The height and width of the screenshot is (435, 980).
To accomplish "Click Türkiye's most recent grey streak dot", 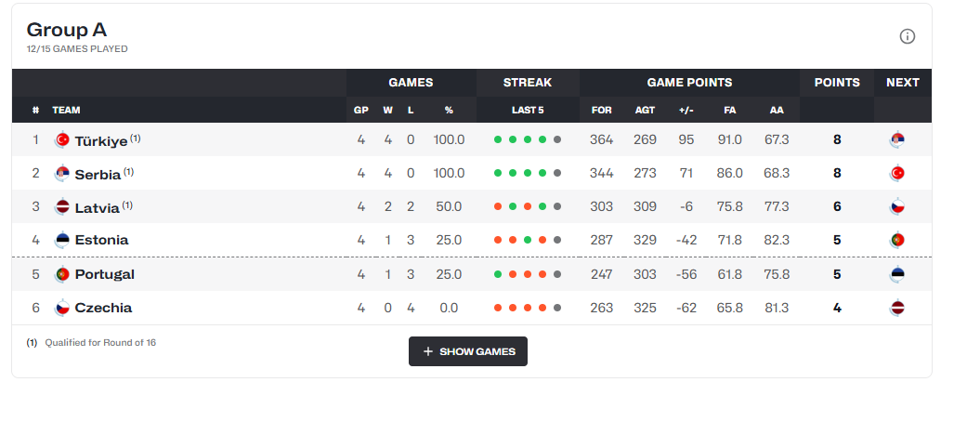I will click(x=557, y=140).
